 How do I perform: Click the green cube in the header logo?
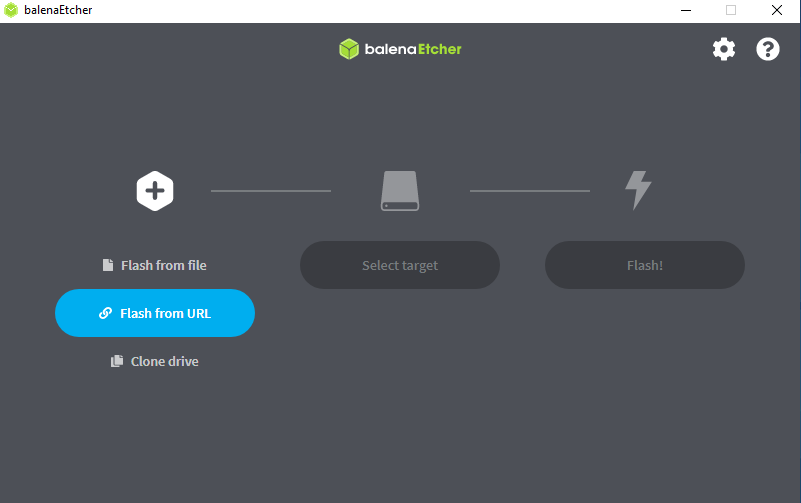tap(348, 49)
